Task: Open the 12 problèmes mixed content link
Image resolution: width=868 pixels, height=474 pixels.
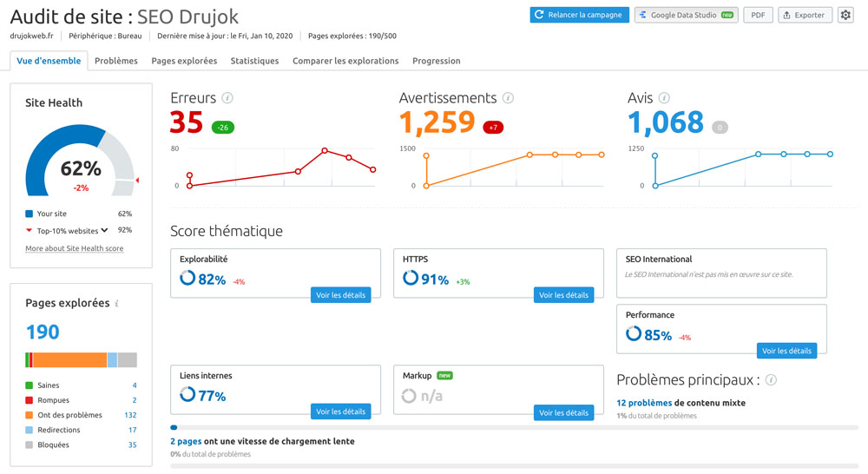Action: tap(644, 403)
